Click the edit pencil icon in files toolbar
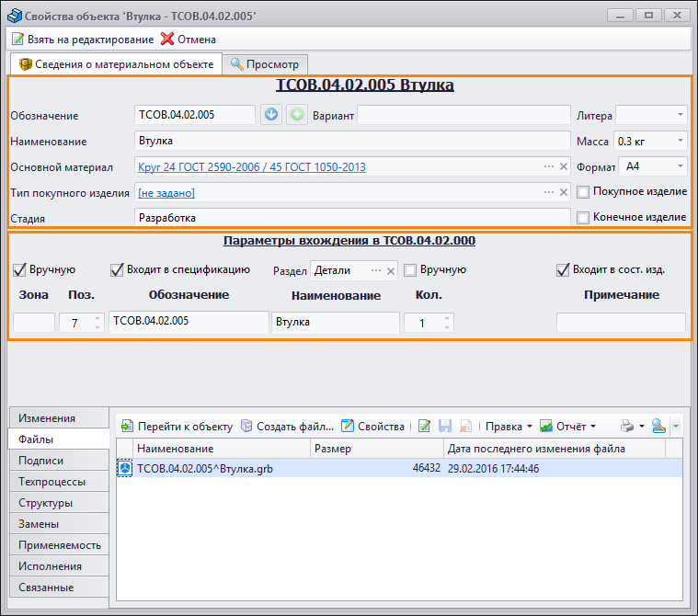 [424, 427]
